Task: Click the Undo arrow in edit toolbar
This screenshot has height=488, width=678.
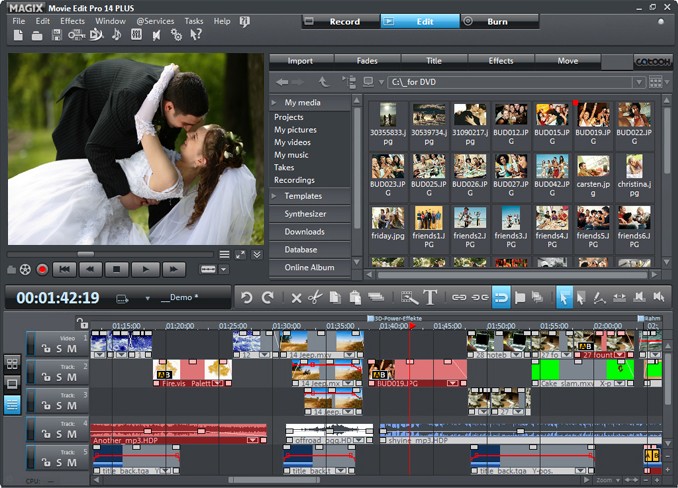Action: (247, 297)
